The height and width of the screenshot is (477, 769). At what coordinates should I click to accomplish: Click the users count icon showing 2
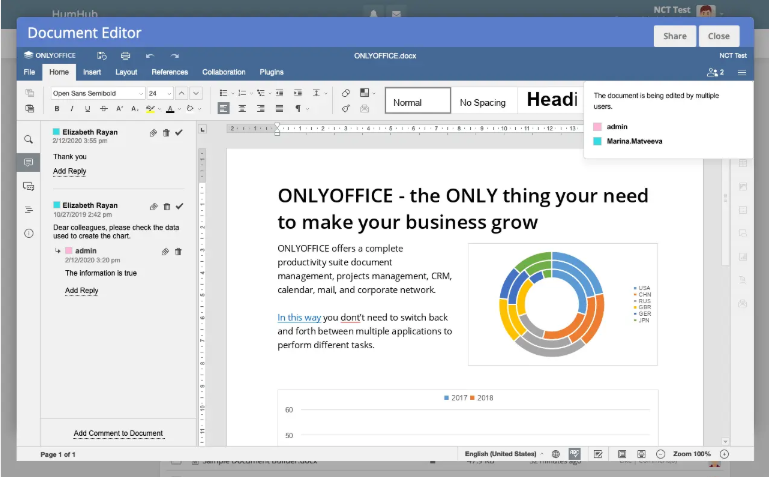(715, 72)
